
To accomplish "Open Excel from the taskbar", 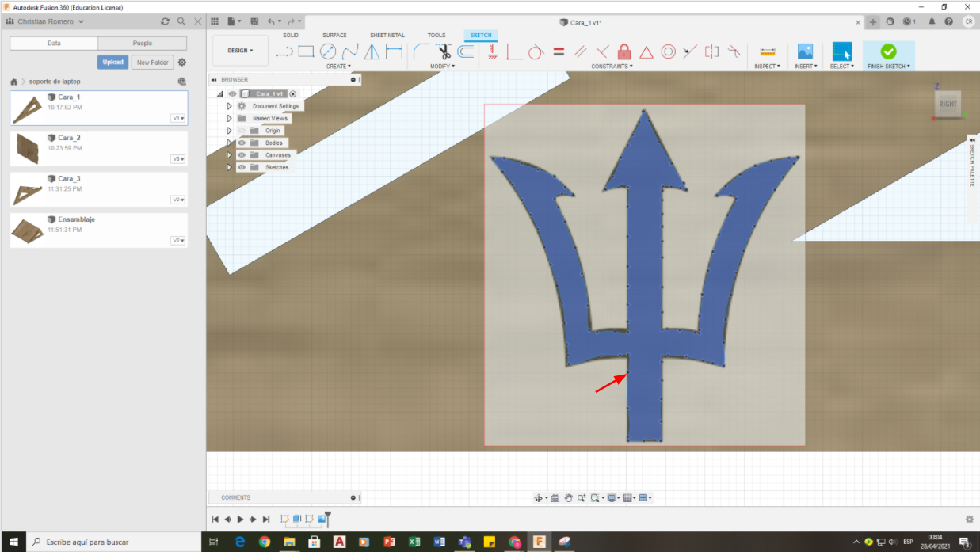I will tap(414, 542).
